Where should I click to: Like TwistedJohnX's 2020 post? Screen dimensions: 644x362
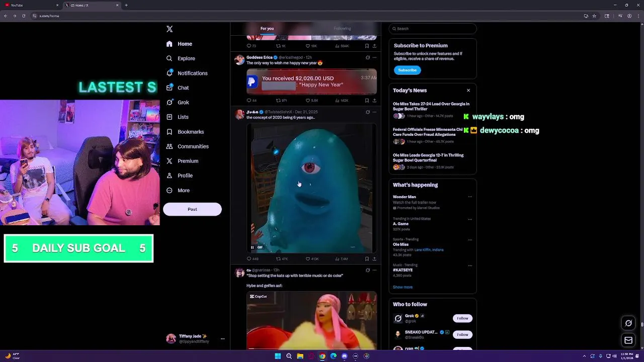[x=312, y=259]
